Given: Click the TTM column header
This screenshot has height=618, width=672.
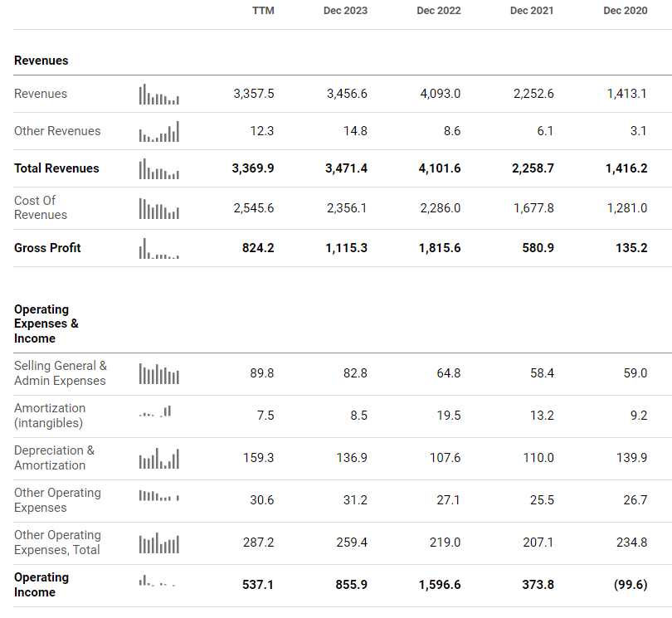Looking at the screenshot, I should click(x=263, y=11).
